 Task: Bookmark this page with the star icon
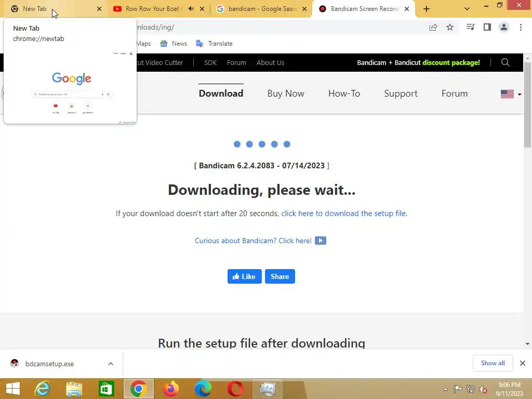450,27
